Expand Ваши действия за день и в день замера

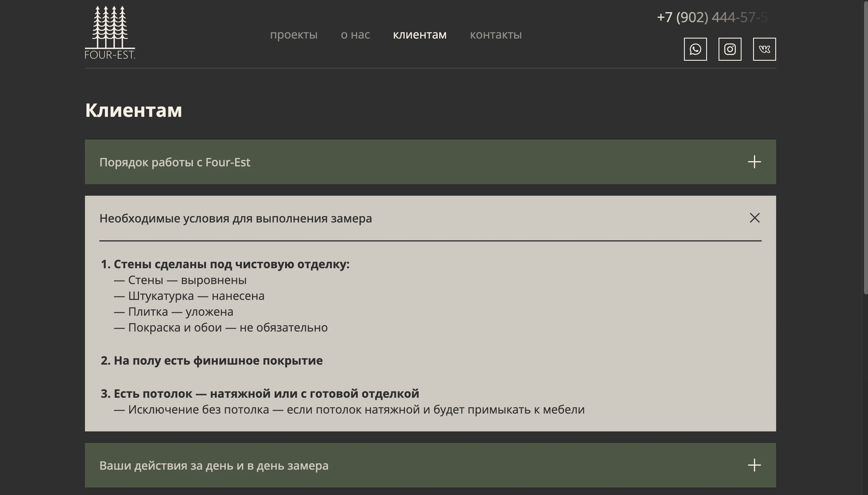tap(430, 465)
